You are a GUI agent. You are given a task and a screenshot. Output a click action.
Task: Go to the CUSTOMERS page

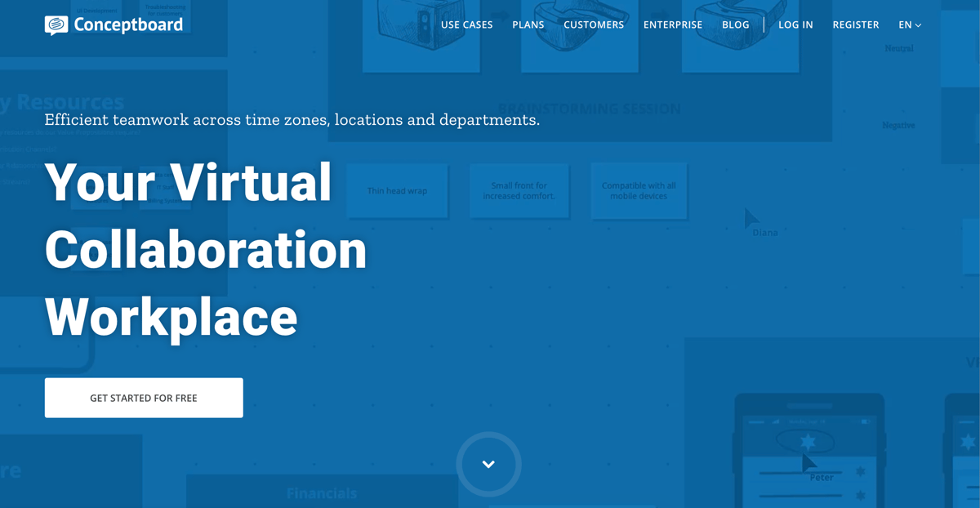pos(594,25)
